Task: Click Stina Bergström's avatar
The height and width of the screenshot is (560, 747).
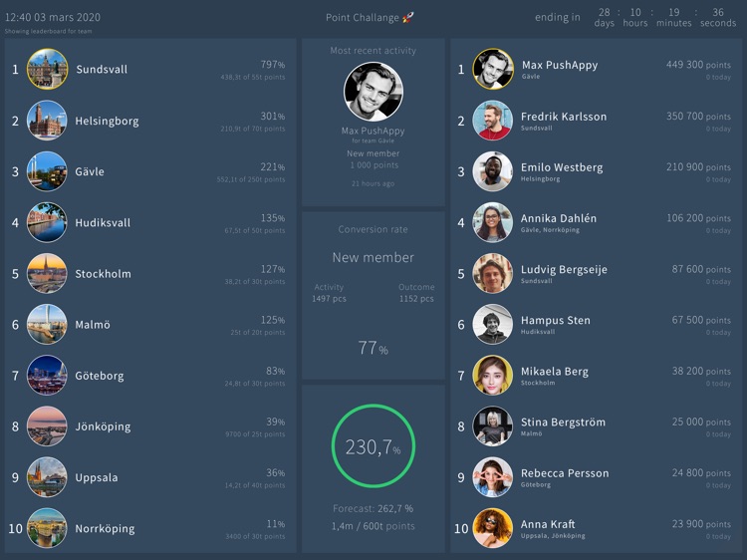Action: tap(493, 426)
